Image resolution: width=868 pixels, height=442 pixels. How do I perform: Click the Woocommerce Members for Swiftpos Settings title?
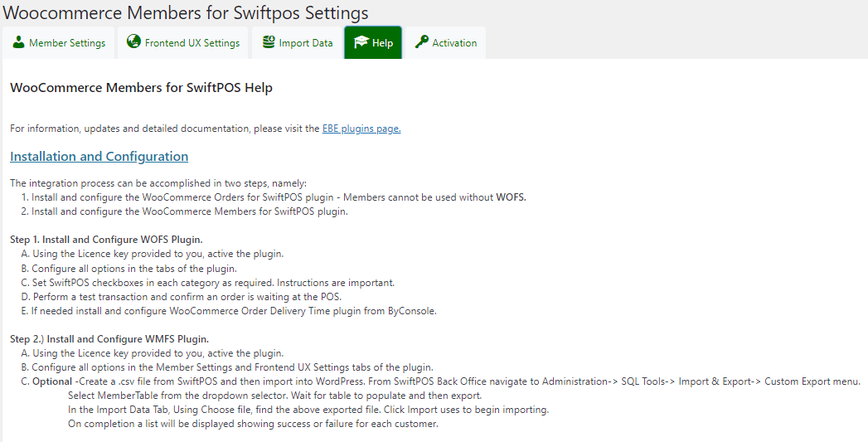click(186, 12)
